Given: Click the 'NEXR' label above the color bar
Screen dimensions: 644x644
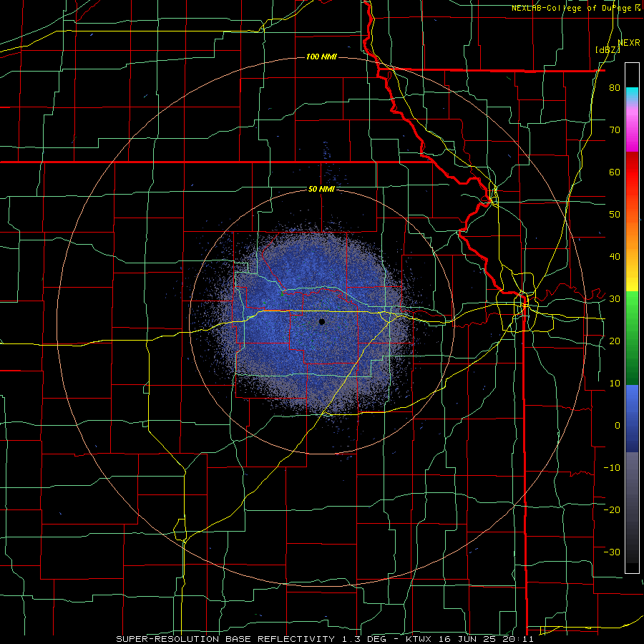Looking at the screenshot, I should coord(628,43).
